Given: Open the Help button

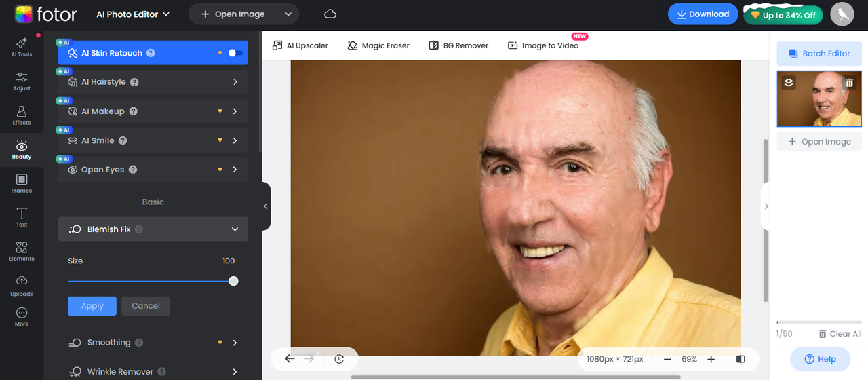Looking at the screenshot, I should (x=819, y=359).
